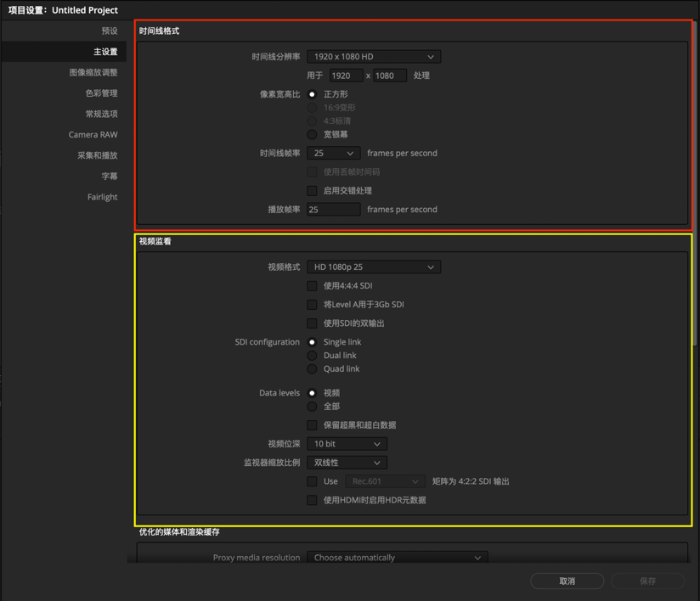The height and width of the screenshot is (601, 700).
Task: Open the 视频位深 10 bit dropdown
Action: (x=347, y=443)
